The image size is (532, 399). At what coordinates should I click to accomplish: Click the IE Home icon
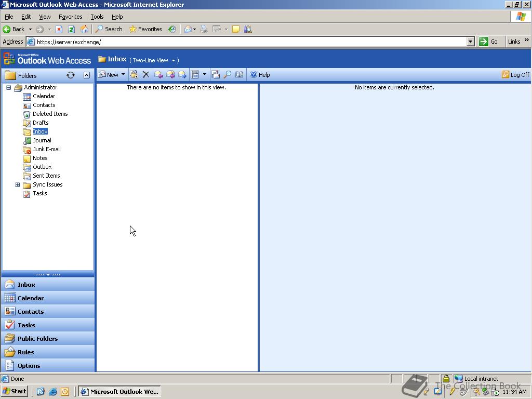[x=84, y=29]
